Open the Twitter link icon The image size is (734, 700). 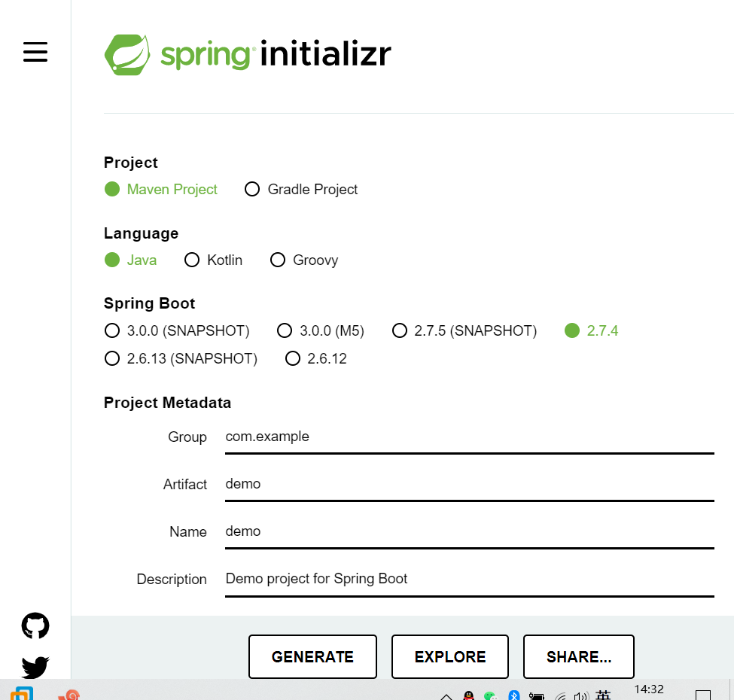tap(35, 667)
